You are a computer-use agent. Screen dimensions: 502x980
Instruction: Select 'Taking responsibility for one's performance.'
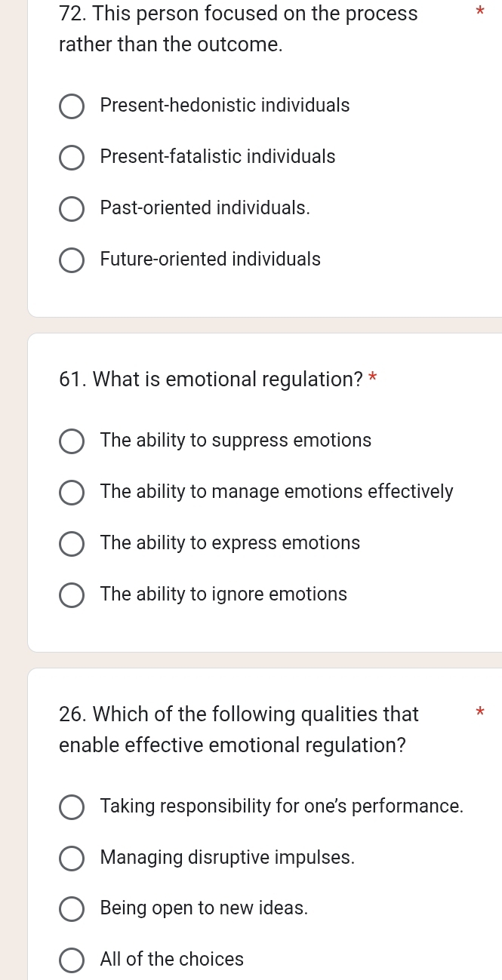click(x=72, y=807)
